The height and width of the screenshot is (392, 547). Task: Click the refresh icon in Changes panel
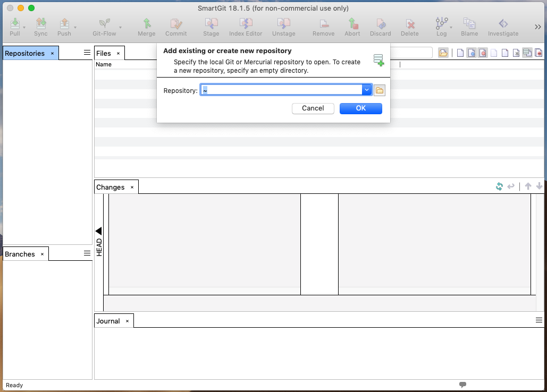pyautogui.click(x=499, y=186)
